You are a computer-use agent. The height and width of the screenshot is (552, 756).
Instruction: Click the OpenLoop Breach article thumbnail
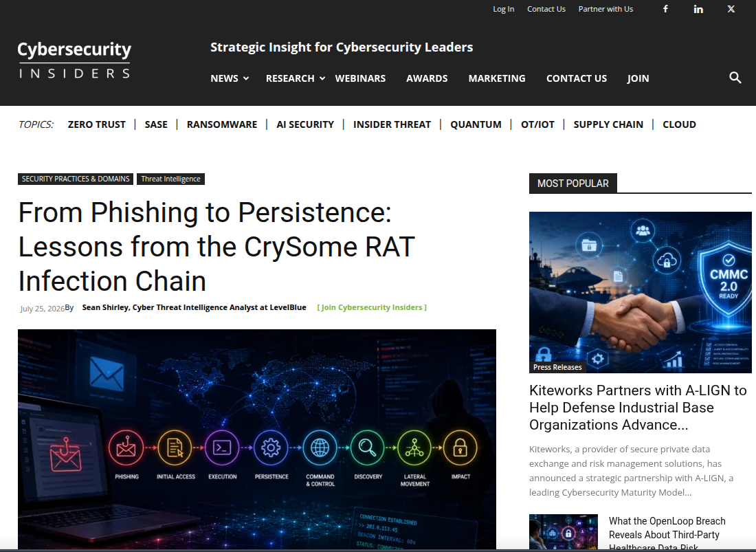(564, 532)
